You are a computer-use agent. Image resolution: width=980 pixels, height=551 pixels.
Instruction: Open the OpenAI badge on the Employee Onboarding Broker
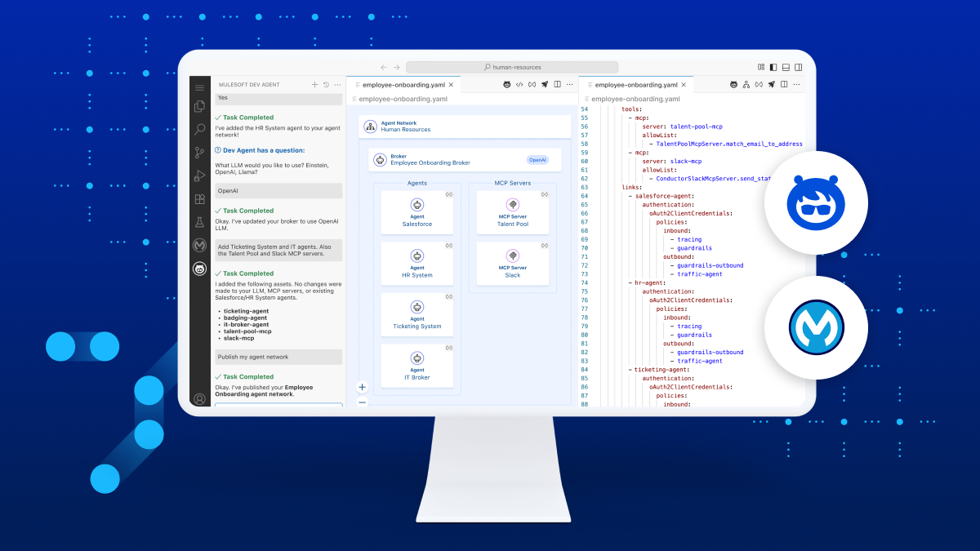(x=537, y=160)
